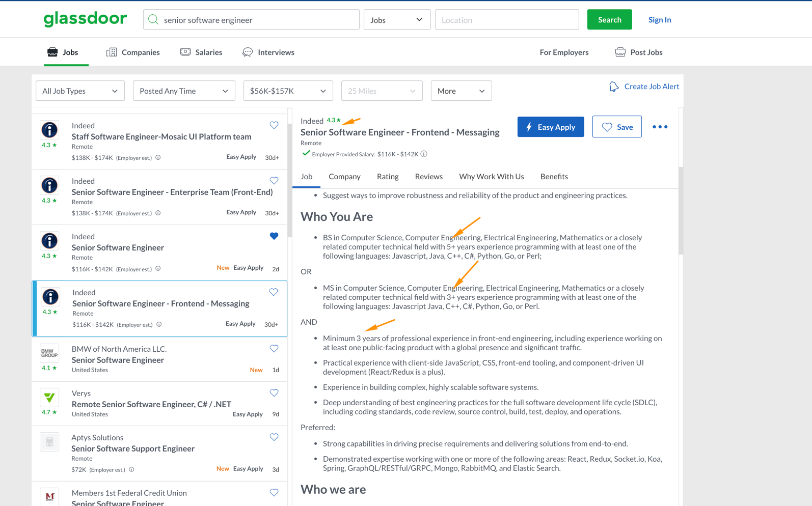Image resolution: width=812 pixels, height=506 pixels.
Task: Click Indeed logo on Frontend Messaging card
Action: click(50, 297)
